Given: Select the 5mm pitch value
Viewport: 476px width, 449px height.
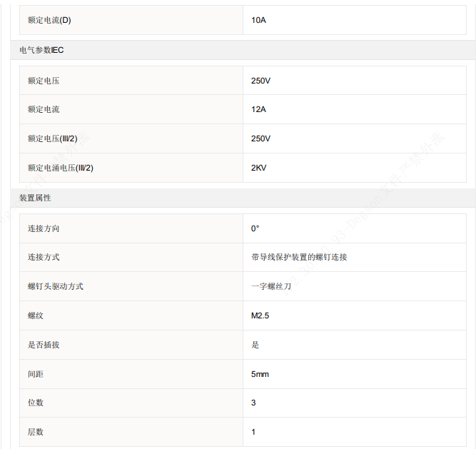Looking at the screenshot, I should (260, 374).
